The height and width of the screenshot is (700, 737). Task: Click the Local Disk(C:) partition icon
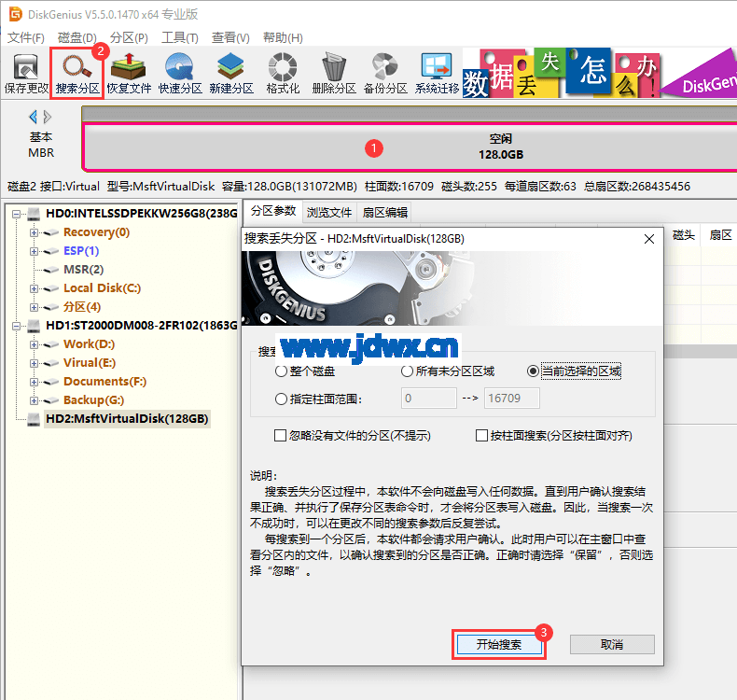click(x=50, y=288)
